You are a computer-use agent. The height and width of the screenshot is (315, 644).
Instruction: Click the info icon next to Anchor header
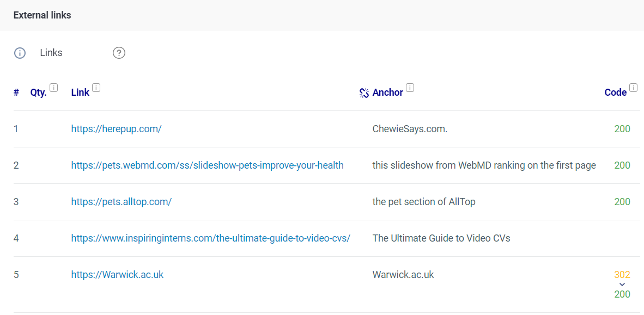click(x=410, y=88)
